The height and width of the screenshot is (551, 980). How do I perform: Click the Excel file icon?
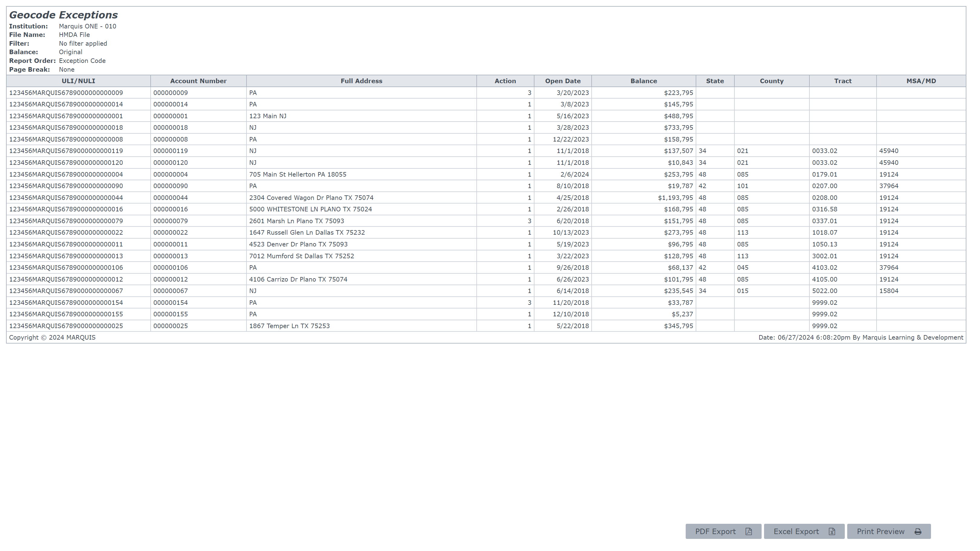831,531
